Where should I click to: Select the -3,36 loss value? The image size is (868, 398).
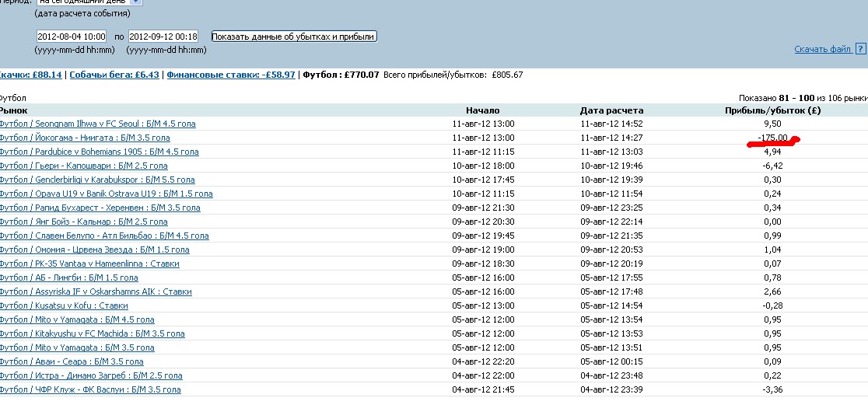[772, 389]
